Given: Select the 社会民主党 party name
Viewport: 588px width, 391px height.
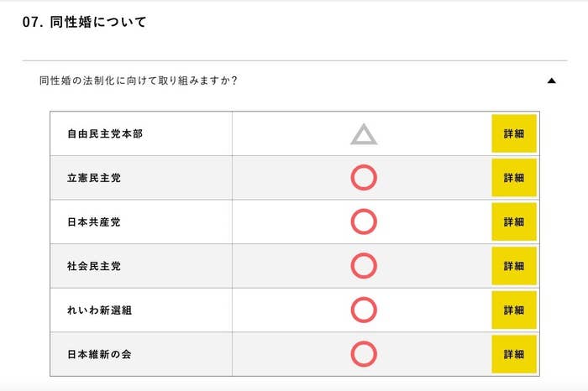Looking at the screenshot, I should pos(94,266).
